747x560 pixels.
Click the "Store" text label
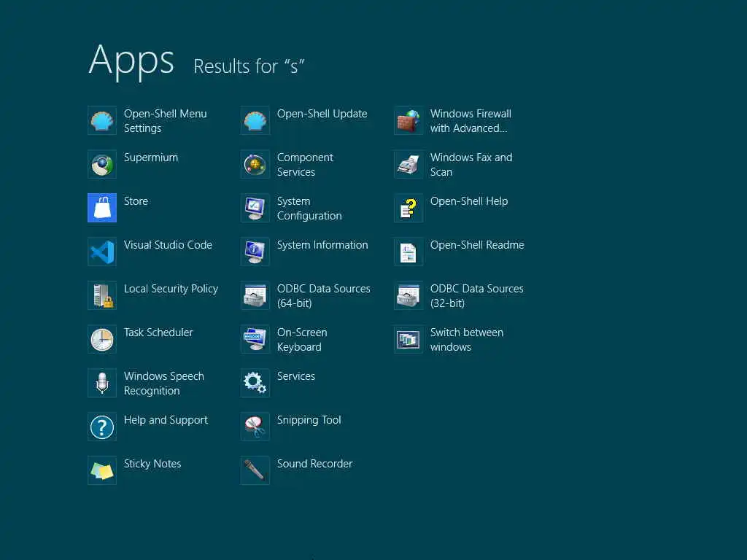click(x=136, y=201)
